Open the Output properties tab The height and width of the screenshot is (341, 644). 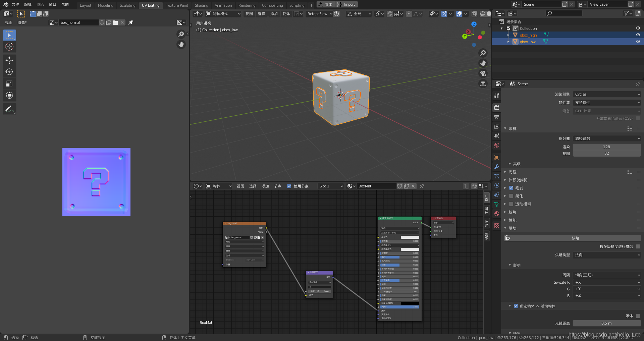(497, 117)
